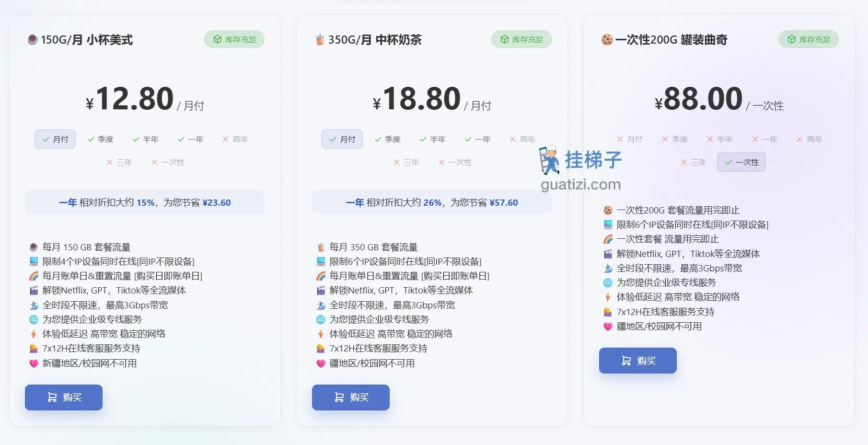This screenshot has height=445, width=868.
Task: Click the lightning icon in the 罐装曲奇 feature list
Action: click(608, 297)
